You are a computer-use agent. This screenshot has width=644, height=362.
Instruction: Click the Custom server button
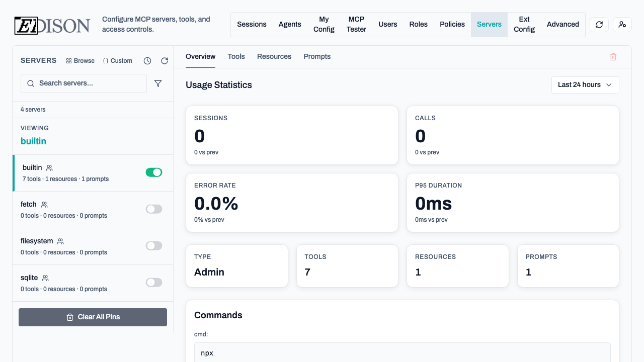pyautogui.click(x=117, y=61)
